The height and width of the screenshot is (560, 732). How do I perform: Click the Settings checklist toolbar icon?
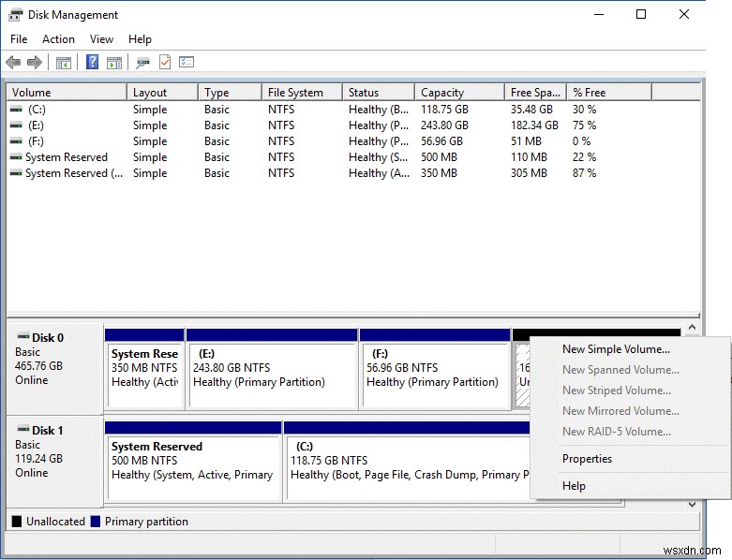[x=187, y=62]
